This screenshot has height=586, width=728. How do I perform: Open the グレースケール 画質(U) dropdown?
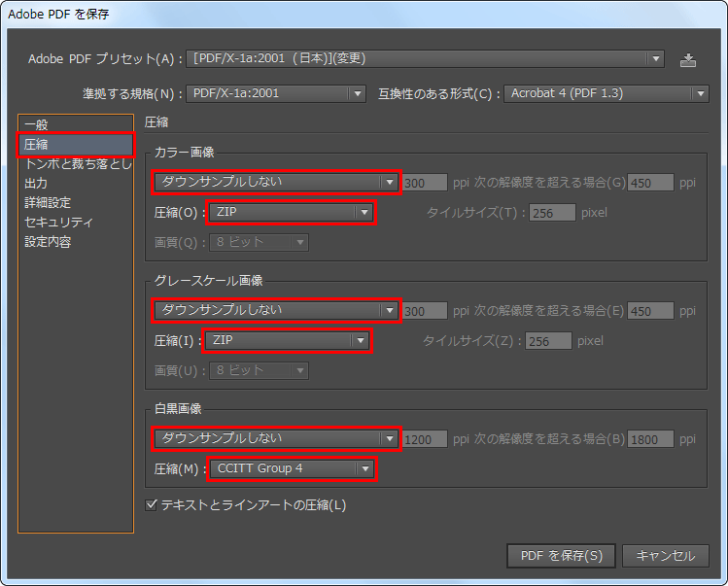(x=259, y=370)
